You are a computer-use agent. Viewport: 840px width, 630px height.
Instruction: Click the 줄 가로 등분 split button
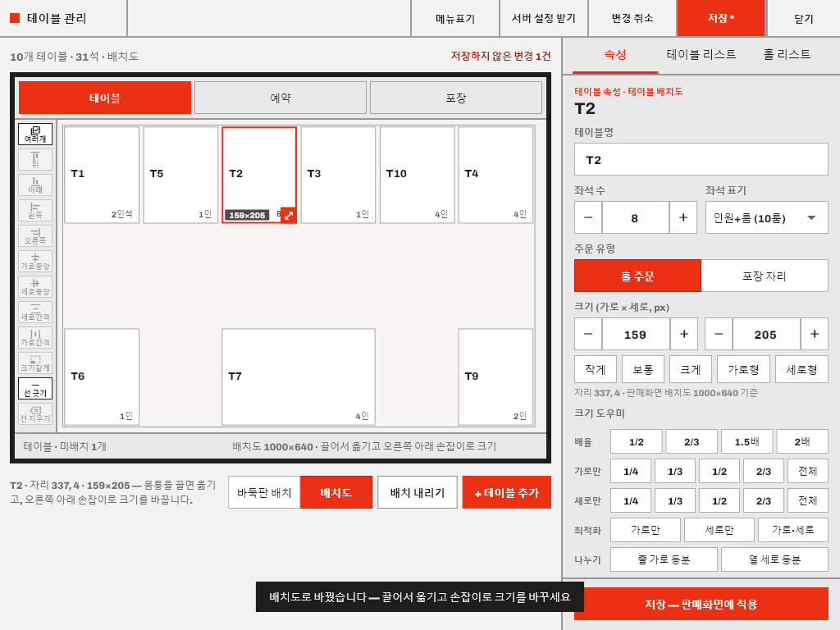[664, 559]
